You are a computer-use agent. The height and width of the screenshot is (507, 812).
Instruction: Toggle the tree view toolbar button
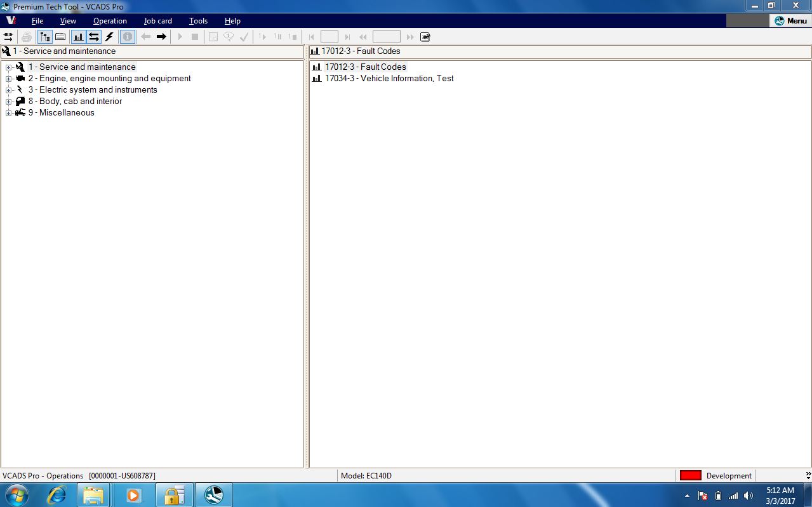pos(44,37)
